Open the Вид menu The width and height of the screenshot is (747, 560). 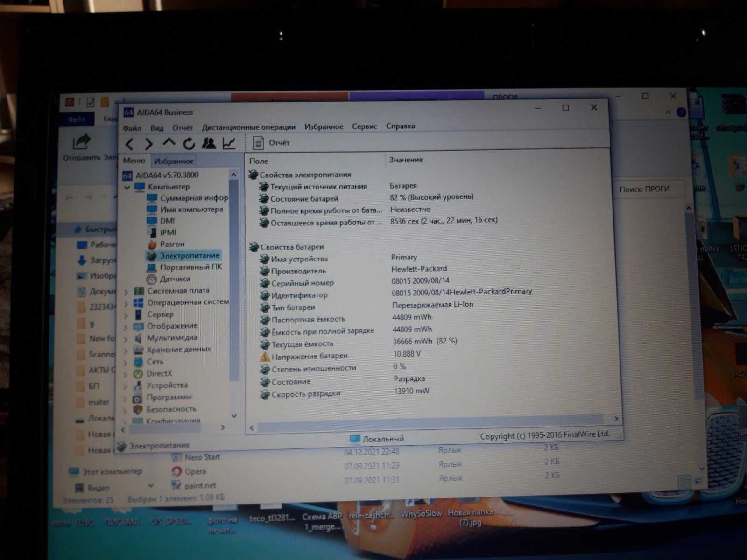(x=157, y=128)
